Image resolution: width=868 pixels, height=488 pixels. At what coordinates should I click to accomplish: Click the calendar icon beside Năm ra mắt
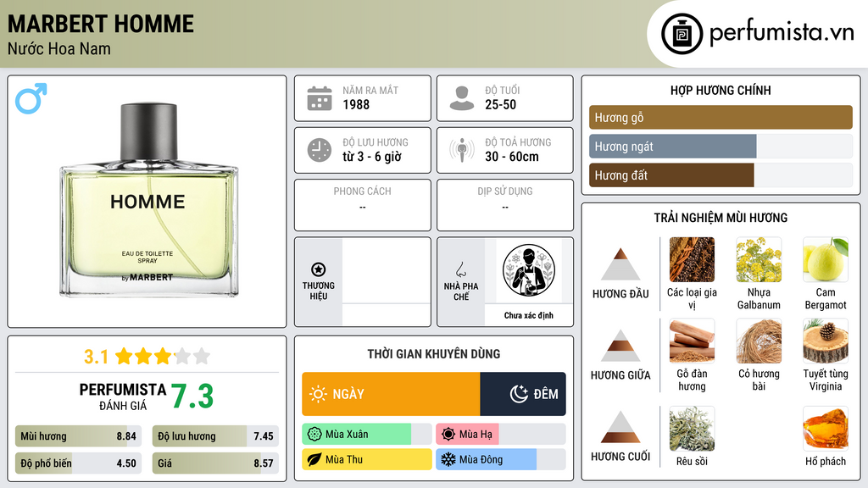pyautogui.click(x=320, y=98)
